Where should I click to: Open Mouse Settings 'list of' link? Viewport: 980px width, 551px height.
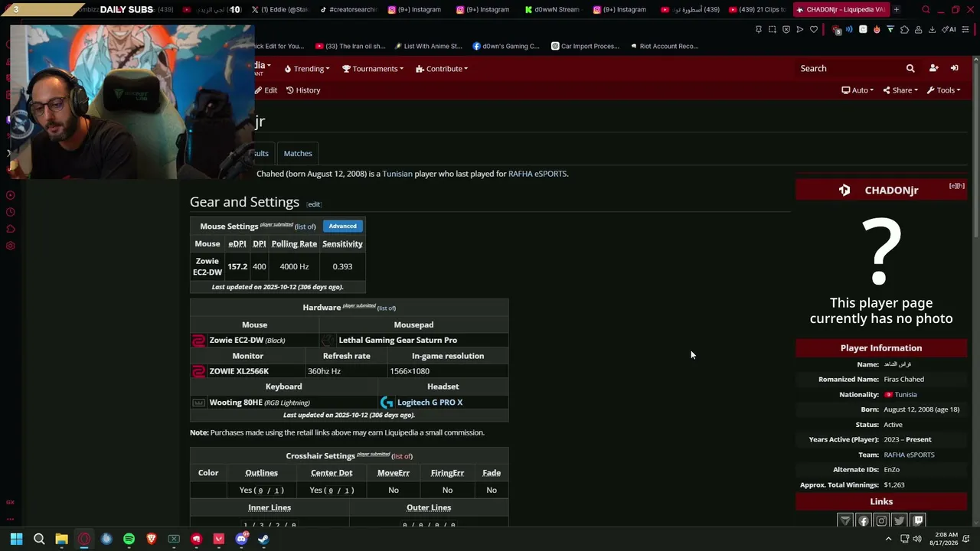(x=305, y=227)
